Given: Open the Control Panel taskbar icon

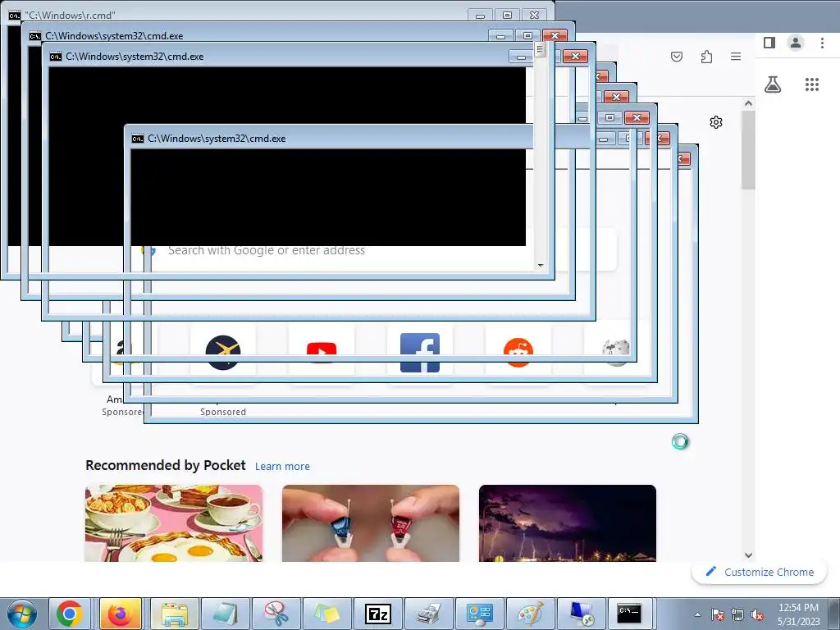Looking at the screenshot, I should click(479, 614).
